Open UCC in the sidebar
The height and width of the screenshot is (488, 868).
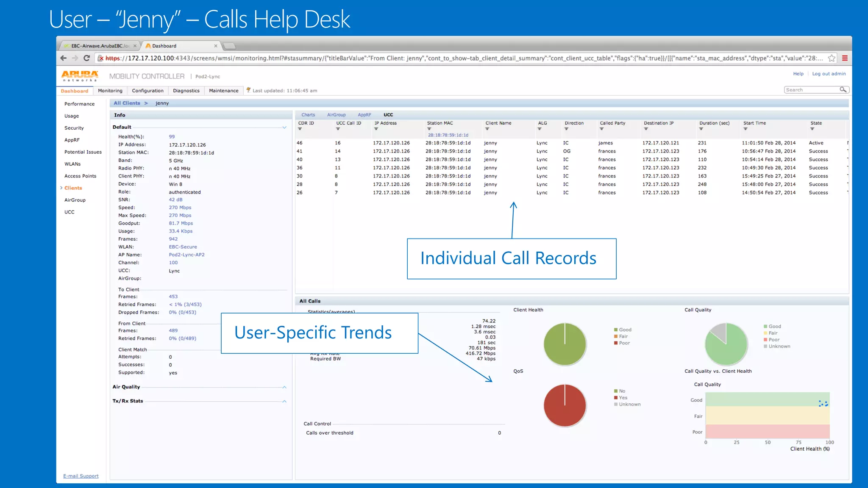[x=69, y=212]
